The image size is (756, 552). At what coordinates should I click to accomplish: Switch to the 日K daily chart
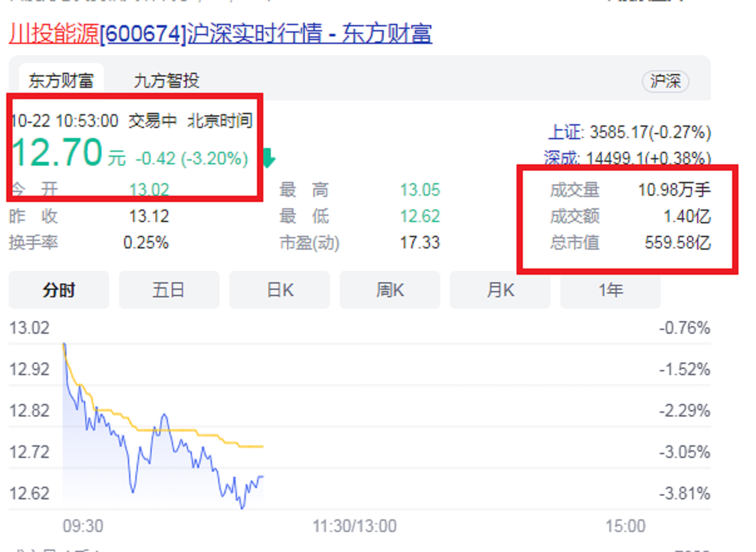click(279, 289)
